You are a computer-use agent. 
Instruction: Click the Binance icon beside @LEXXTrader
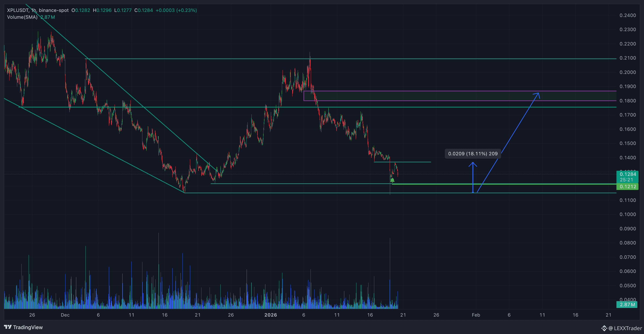(604, 328)
